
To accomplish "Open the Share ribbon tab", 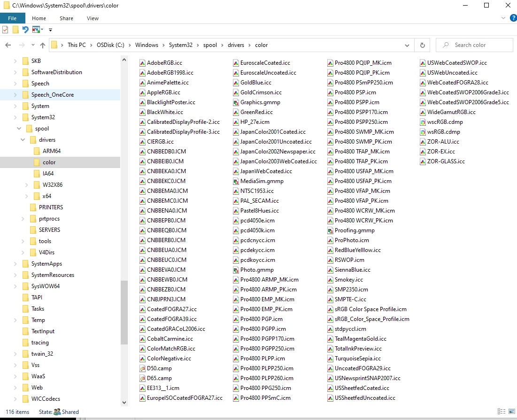I will [x=66, y=18].
